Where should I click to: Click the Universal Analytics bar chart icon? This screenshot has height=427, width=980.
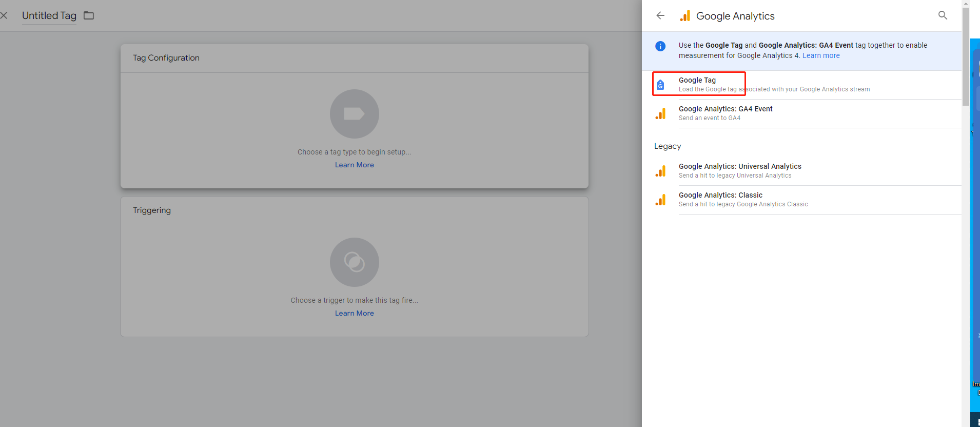[x=660, y=171]
